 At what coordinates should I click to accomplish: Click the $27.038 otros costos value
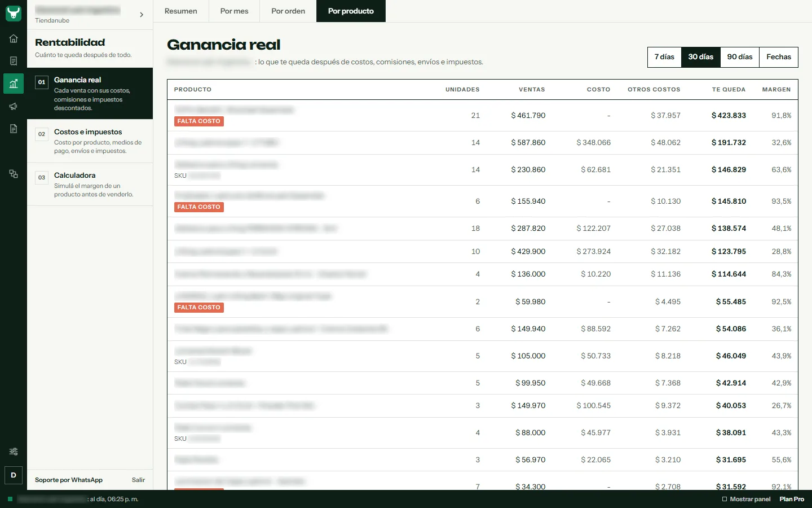(666, 228)
